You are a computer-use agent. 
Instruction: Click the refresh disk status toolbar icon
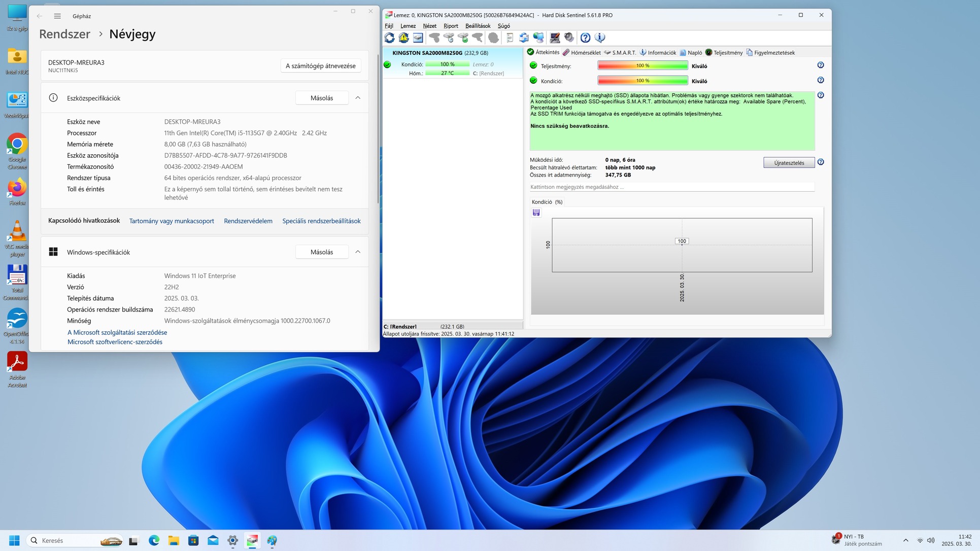[389, 38]
